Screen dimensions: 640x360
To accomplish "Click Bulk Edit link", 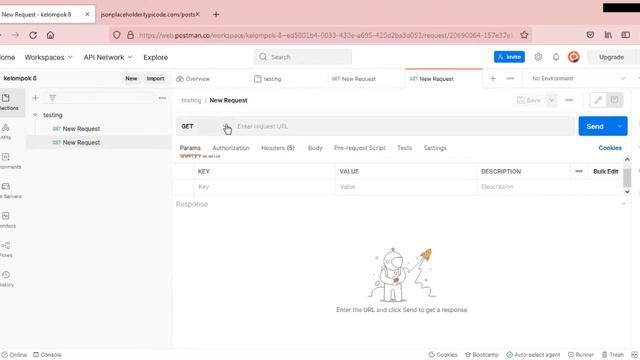I will [606, 171].
